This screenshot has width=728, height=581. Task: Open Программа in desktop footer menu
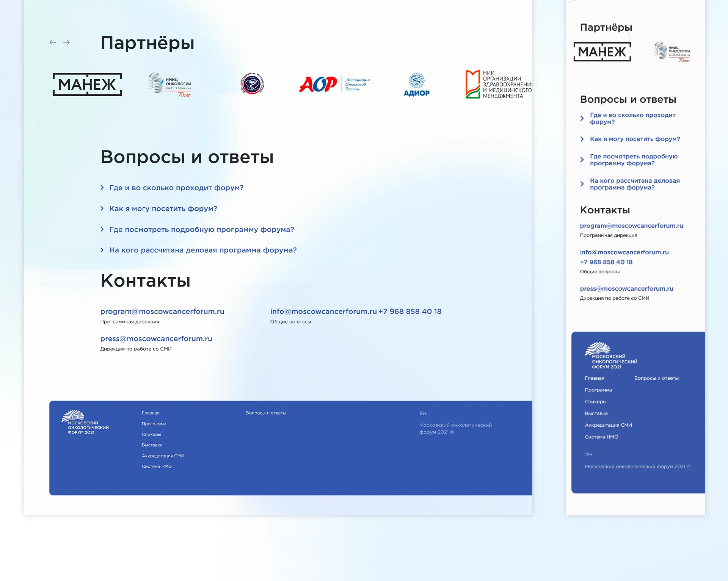pyautogui.click(x=154, y=424)
